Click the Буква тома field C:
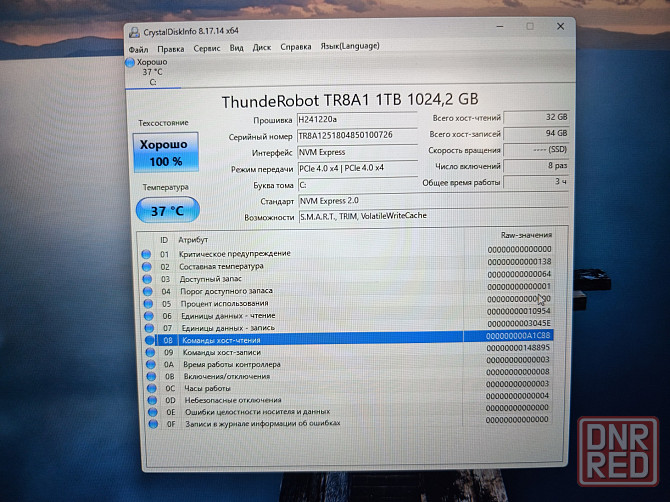 357,185
